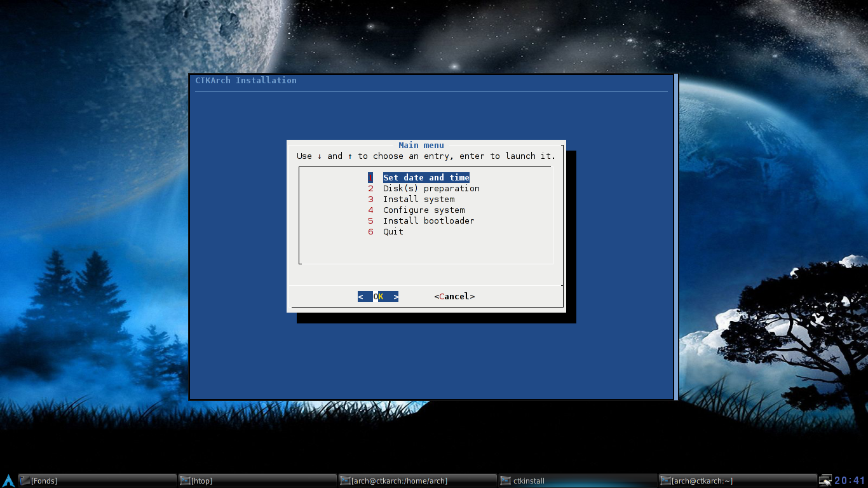This screenshot has width=868, height=488.
Task: Activate the ctkinstall taskbar entry
Action: (578, 480)
